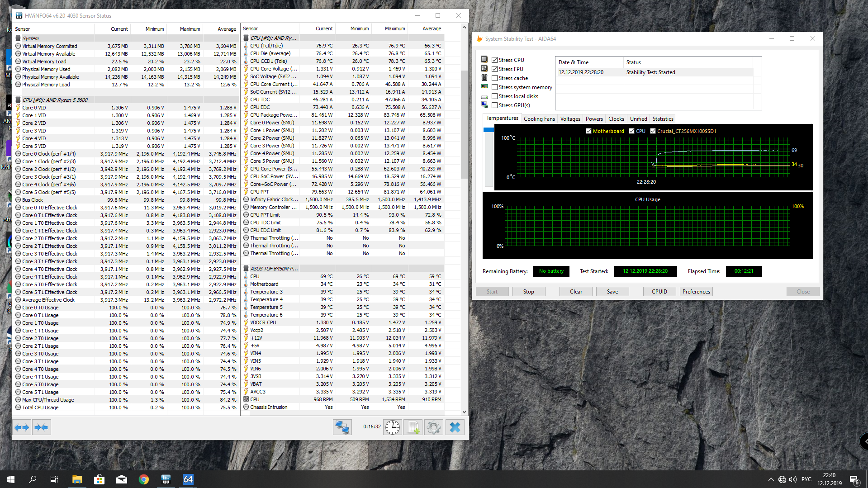This screenshot has height=488, width=868.
Task: Click the monitor icon beside Stress GPU(s)
Action: click(484, 105)
